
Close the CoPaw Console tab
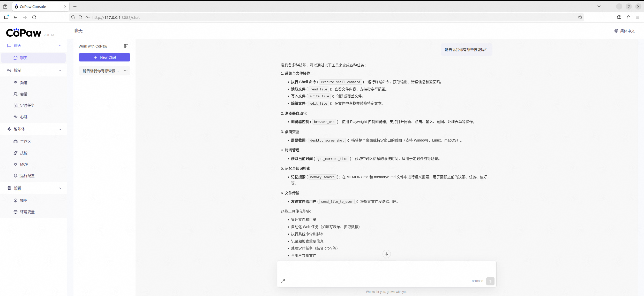pyautogui.click(x=65, y=6)
